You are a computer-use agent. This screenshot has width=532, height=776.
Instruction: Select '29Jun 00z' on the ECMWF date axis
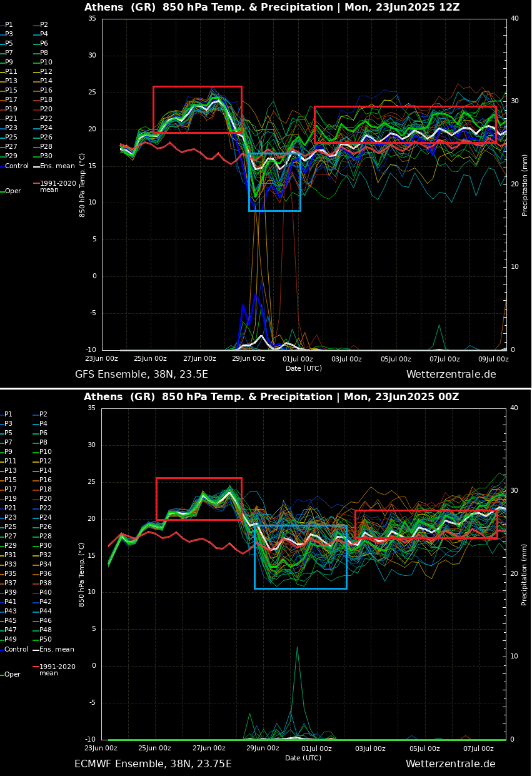point(263,748)
